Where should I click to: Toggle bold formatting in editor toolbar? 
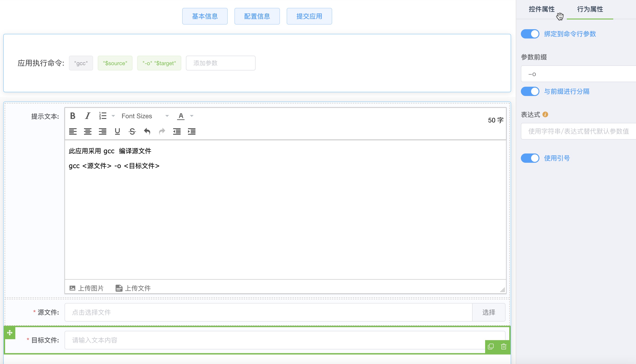73,116
